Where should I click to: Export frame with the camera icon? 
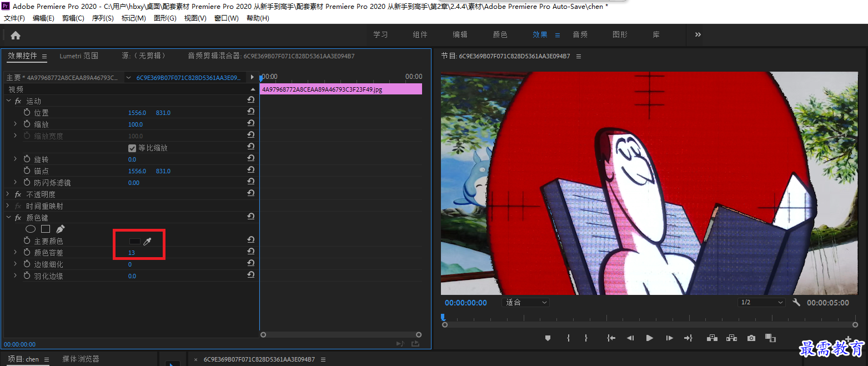(x=751, y=338)
